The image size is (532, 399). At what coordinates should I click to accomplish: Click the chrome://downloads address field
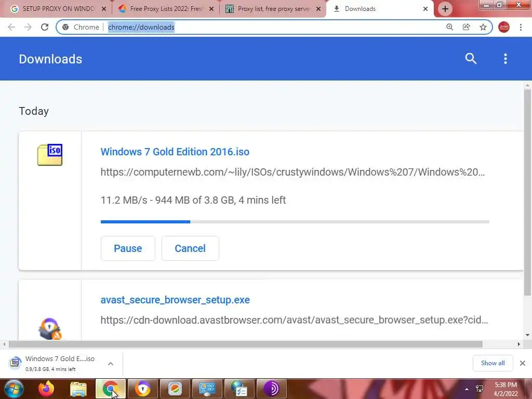(274, 27)
